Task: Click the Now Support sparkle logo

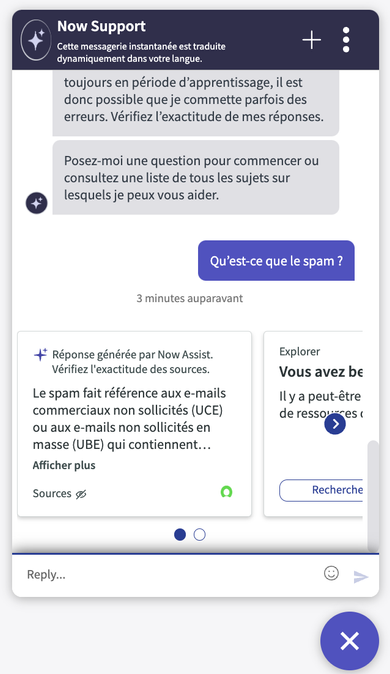Action: (x=36, y=40)
